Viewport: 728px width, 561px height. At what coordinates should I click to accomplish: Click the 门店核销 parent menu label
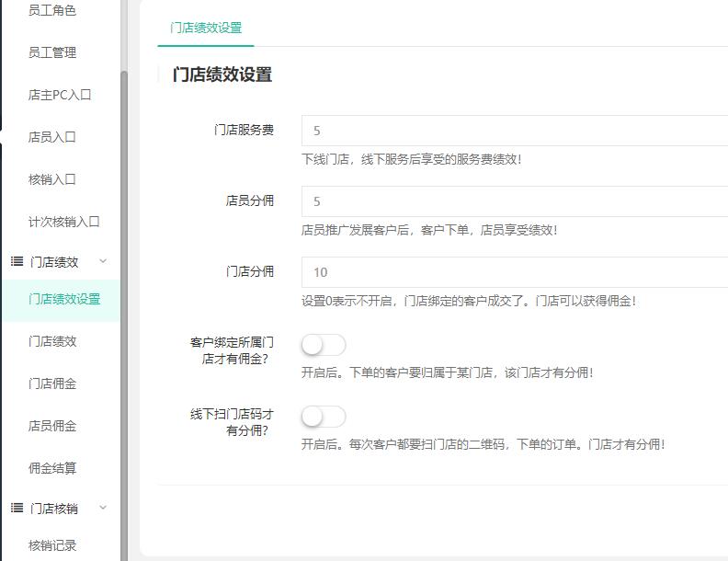coord(54,509)
